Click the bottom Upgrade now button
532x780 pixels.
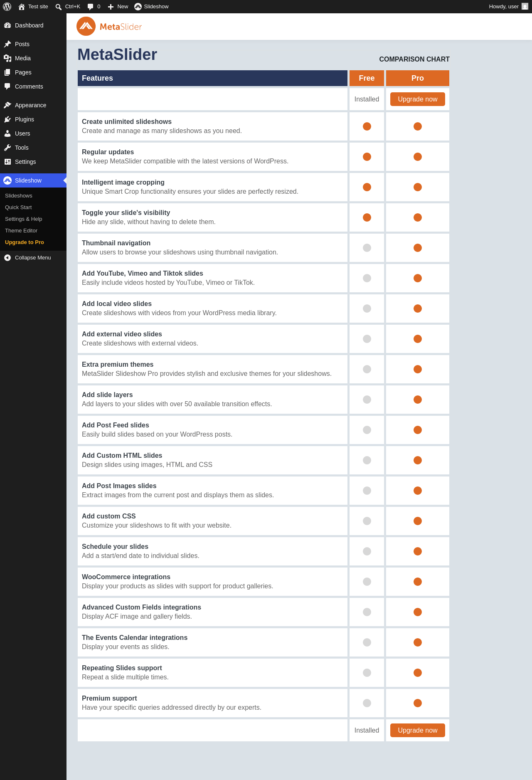(x=418, y=731)
